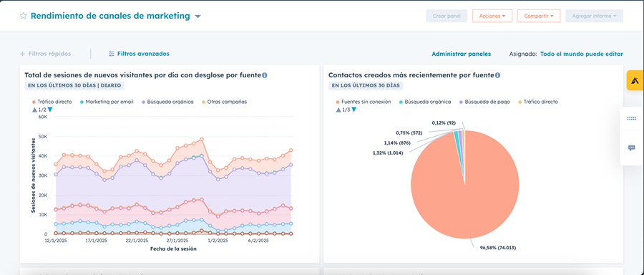Add a quick filter with Filtros rápidos

(46, 54)
